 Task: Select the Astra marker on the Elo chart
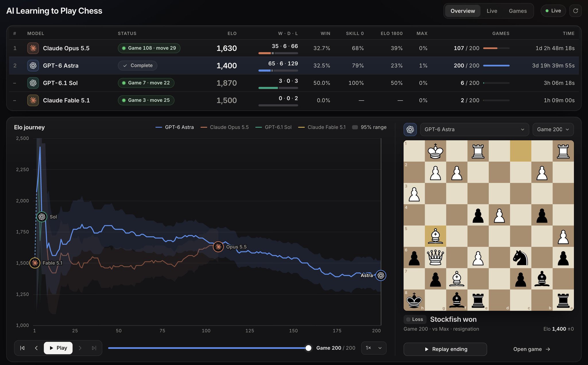tap(381, 275)
